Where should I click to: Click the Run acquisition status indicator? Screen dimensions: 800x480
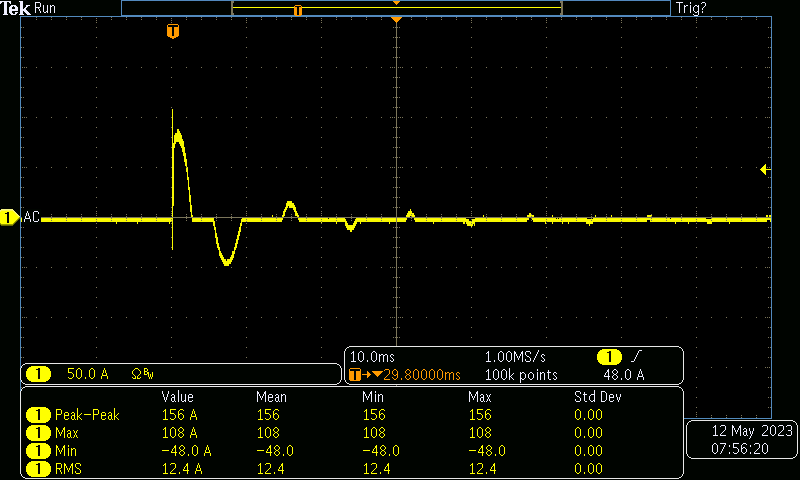(46, 8)
